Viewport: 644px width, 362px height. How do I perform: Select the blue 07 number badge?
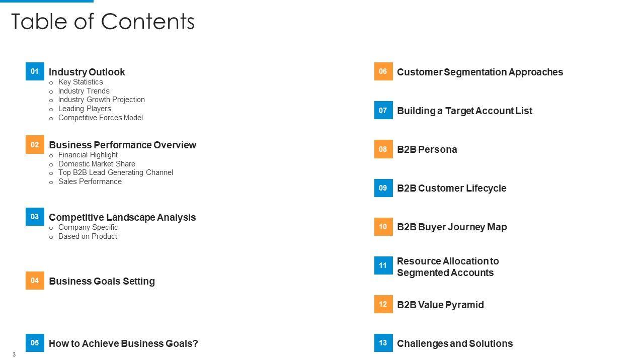pos(383,110)
